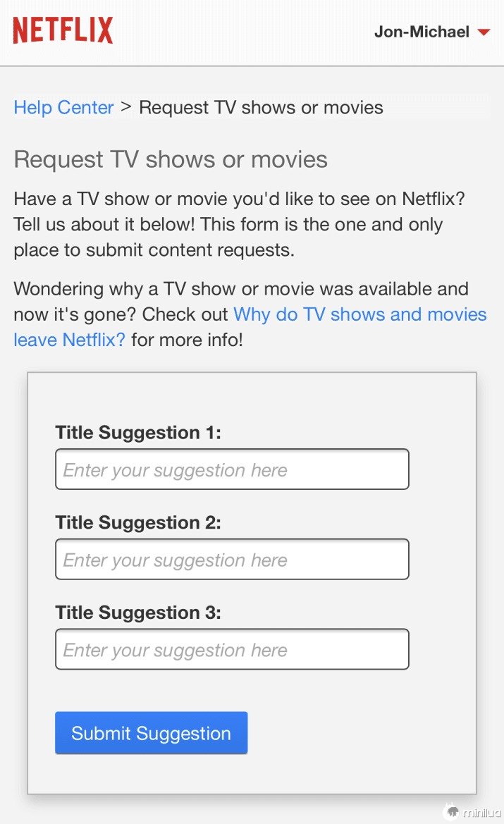The image size is (504, 824).
Task: Click the Netflix logo
Action: (63, 31)
